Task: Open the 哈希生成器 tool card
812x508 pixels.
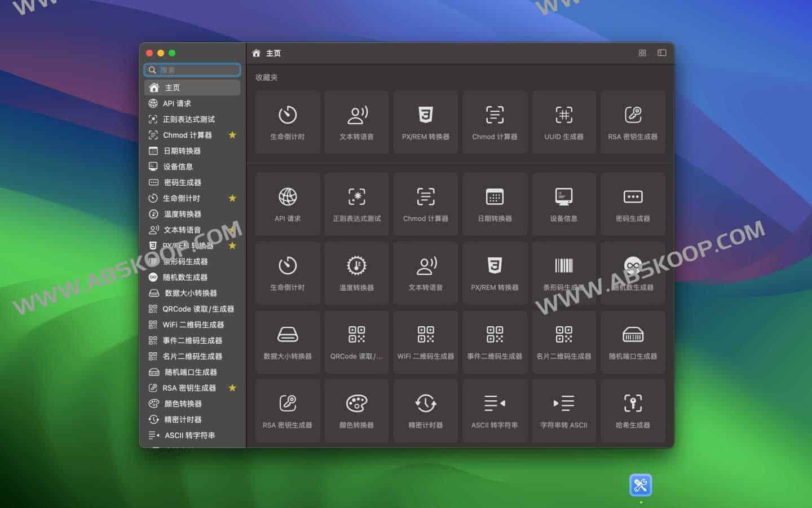Action: point(633,410)
